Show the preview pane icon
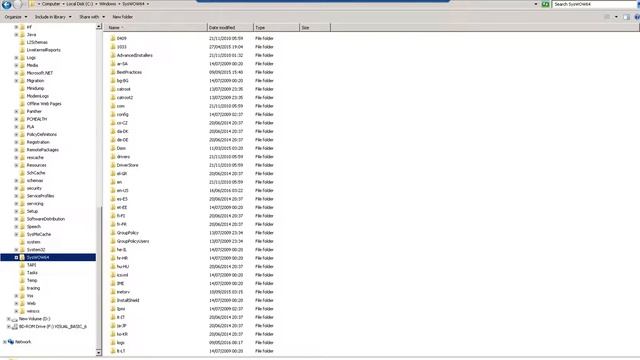This screenshot has width=640, height=360. click(x=627, y=17)
